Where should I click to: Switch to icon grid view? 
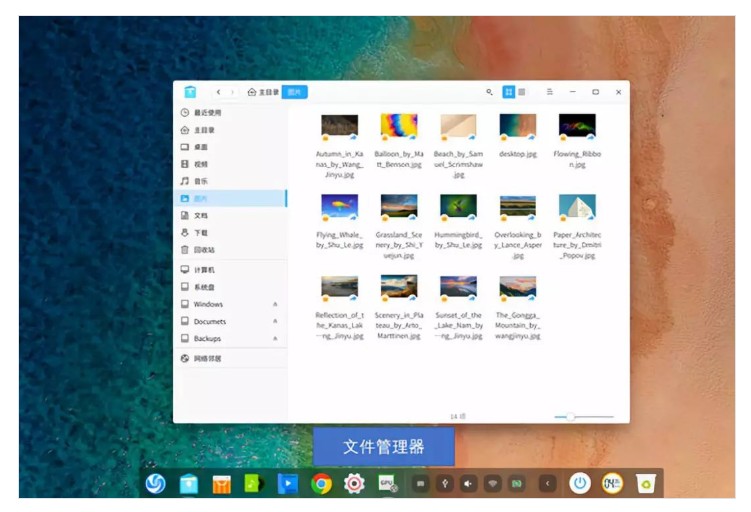coord(508,92)
